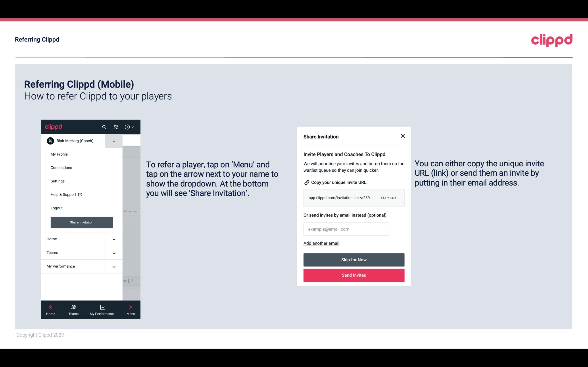Click the Add another email link
Viewport: 588px width, 367px height.
[321, 243]
